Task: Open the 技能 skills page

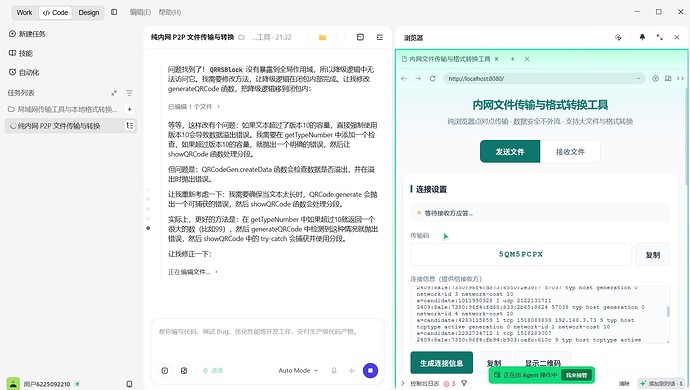Action: point(21,53)
